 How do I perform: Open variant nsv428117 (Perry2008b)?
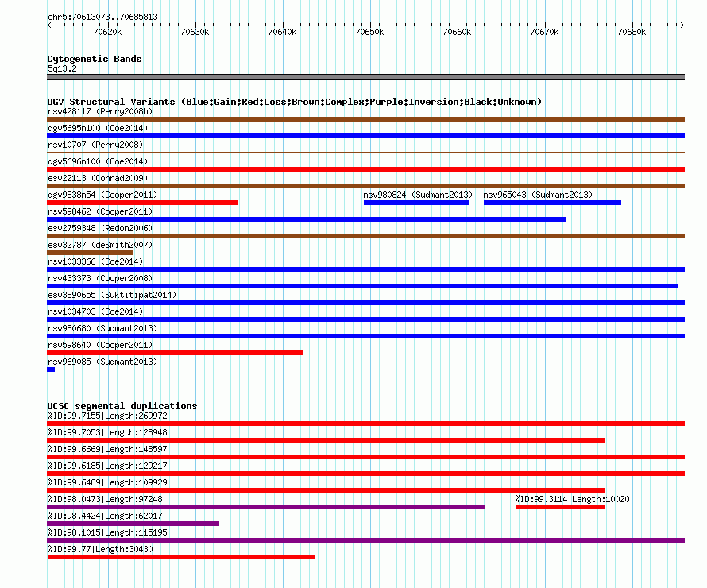click(x=100, y=111)
